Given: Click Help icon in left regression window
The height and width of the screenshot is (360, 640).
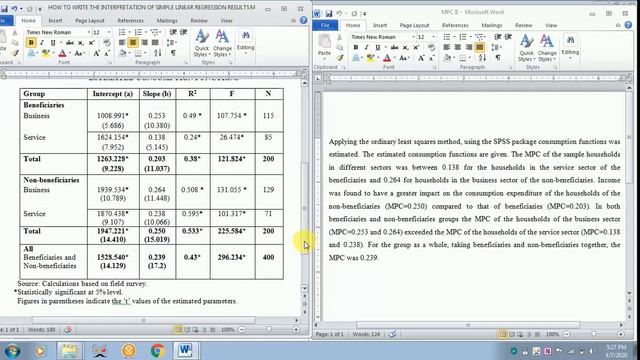Looking at the screenshot, I should click(x=303, y=20).
